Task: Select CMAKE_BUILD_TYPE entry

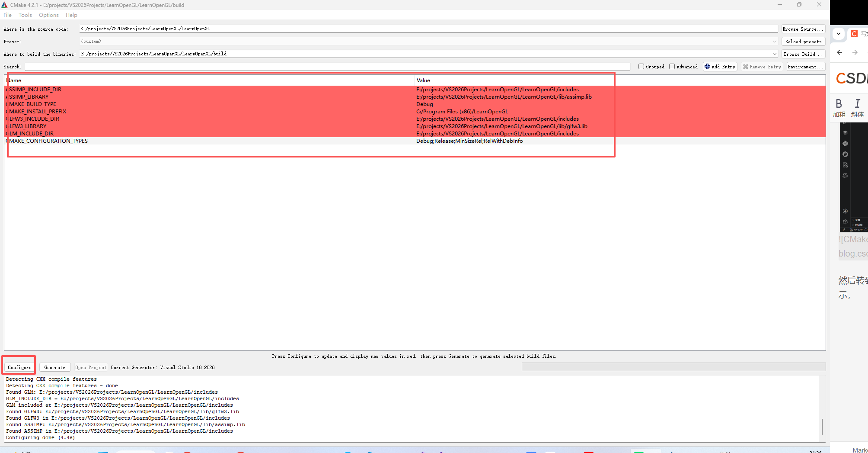Action: pos(31,104)
